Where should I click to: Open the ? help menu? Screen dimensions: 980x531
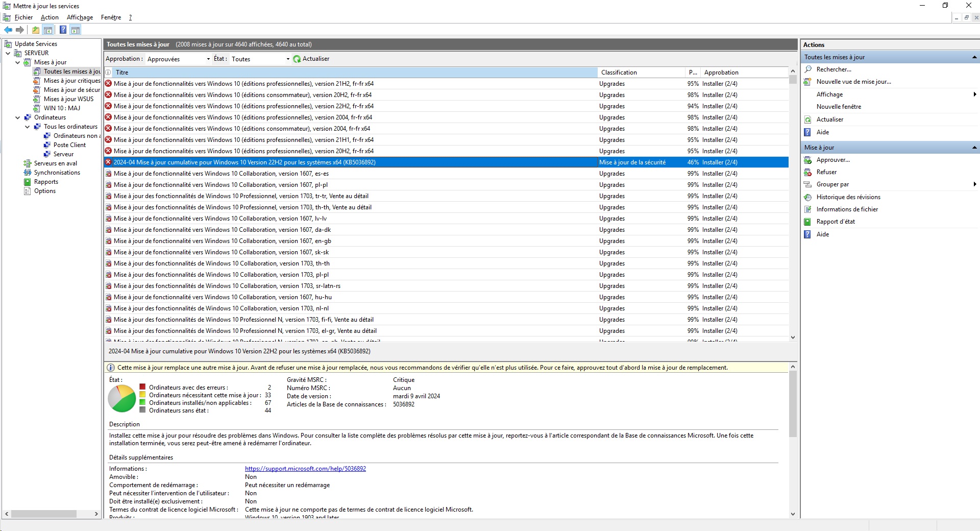(130, 17)
